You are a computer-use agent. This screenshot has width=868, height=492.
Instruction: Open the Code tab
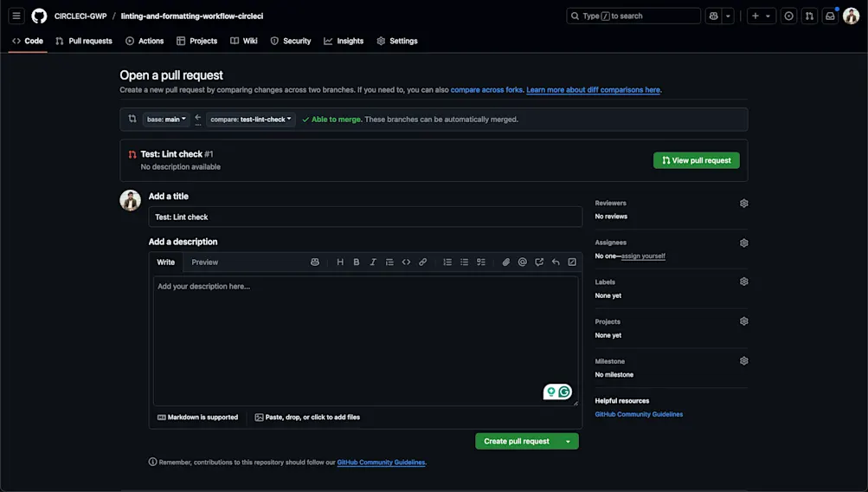pyautogui.click(x=28, y=41)
